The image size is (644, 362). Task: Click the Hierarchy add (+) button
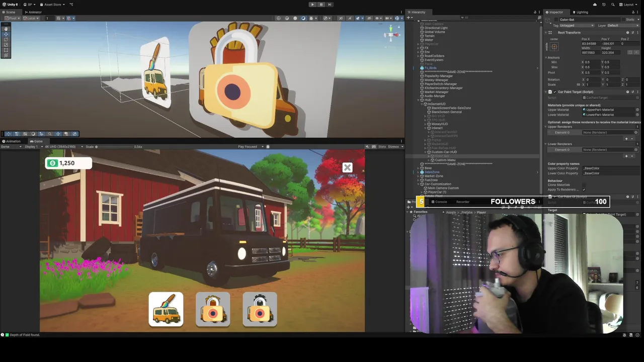[410, 18]
